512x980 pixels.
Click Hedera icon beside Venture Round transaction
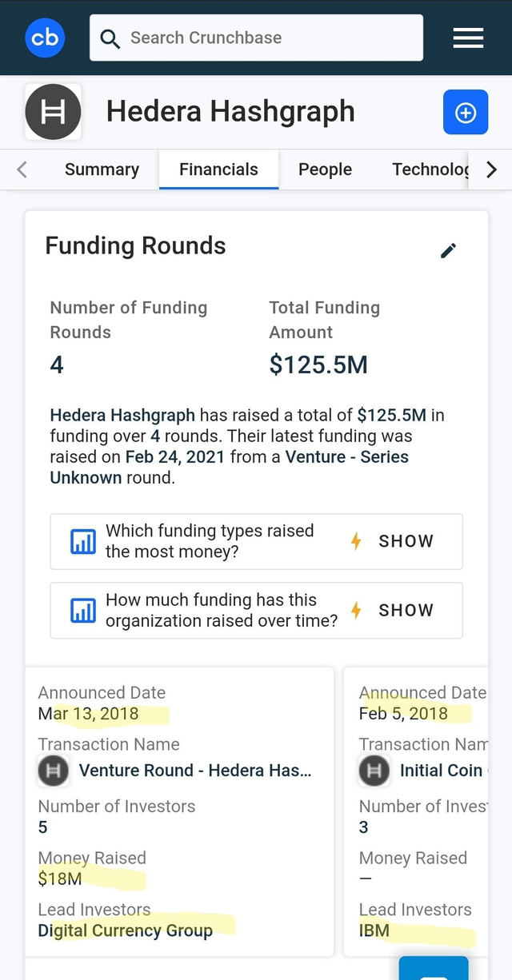pyautogui.click(x=54, y=771)
